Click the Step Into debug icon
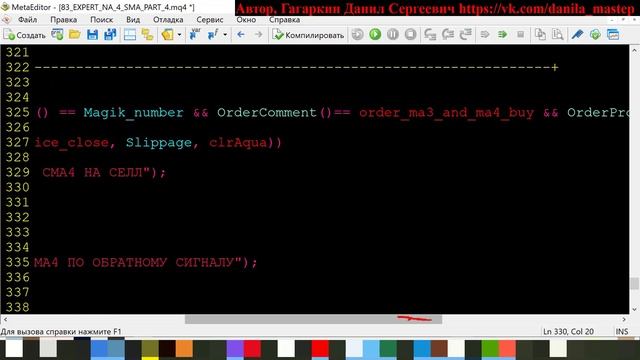The width and height of the screenshot is (640, 360). (430, 35)
